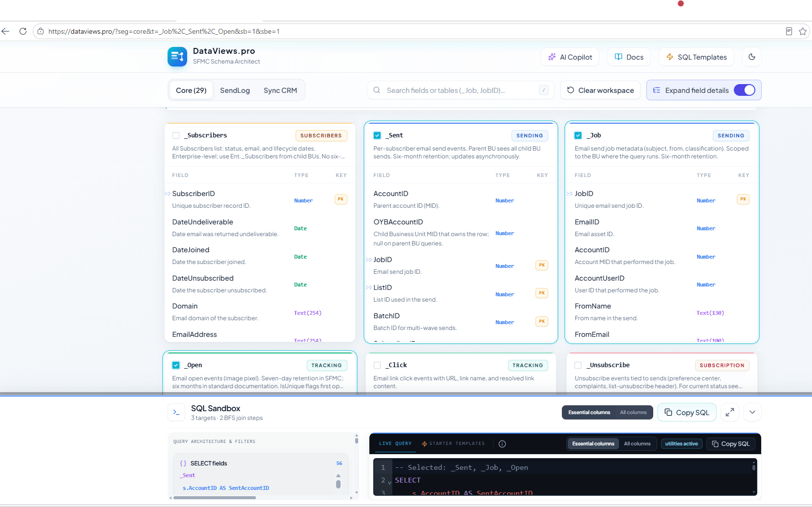This screenshot has height=507, width=812.
Task: Click the SELECT fields list scrollbar thumb
Action: point(338,484)
